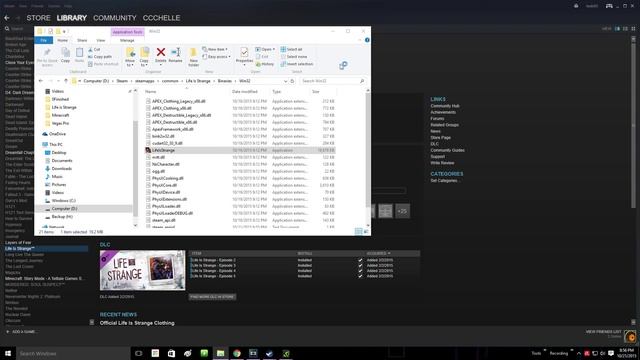This screenshot has height=360, width=640.
Task: Select Computer (D:) in navigation pane
Action: [84, 209]
